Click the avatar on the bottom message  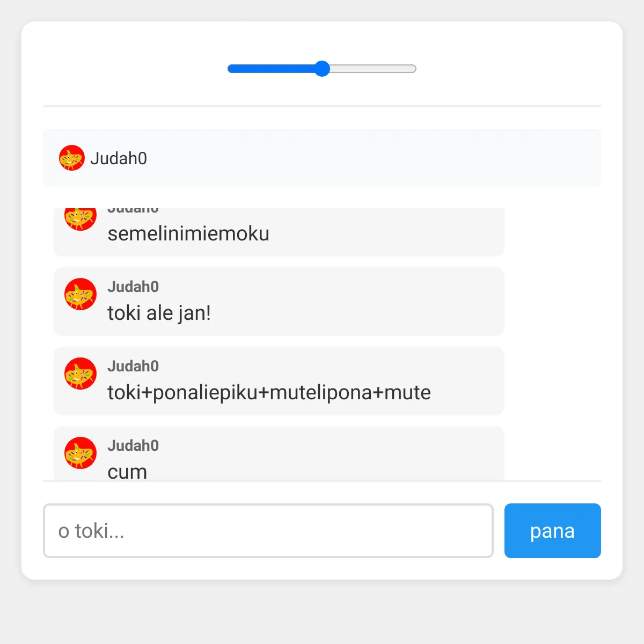click(x=80, y=453)
